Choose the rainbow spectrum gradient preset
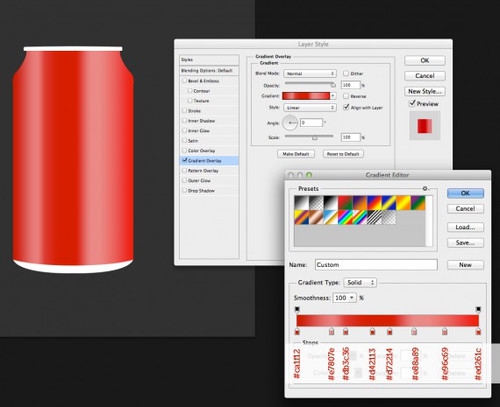500x407 pixels. point(345,217)
